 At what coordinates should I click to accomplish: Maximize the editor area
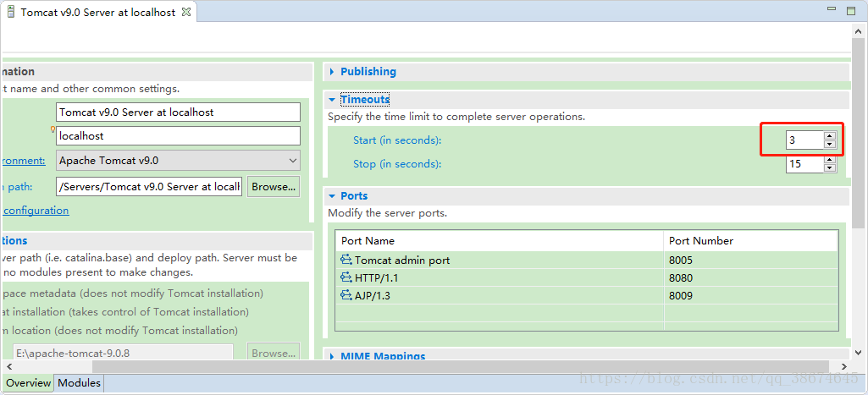pos(851,10)
